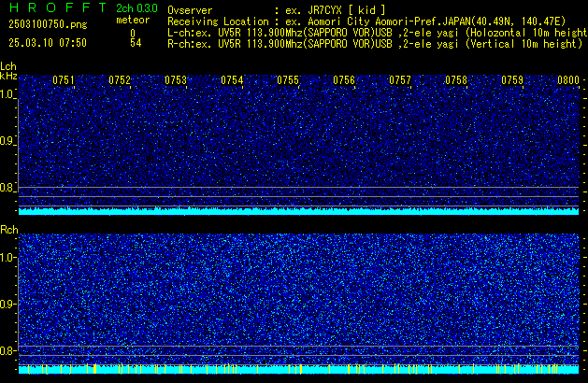Click the Lch channel label
This screenshot has width=588, height=383.
pyautogui.click(x=8, y=66)
